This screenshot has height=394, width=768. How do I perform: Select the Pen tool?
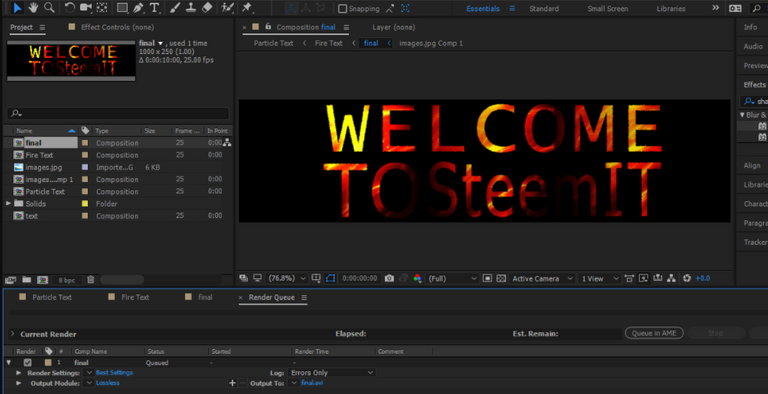click(x=138, y=7)
